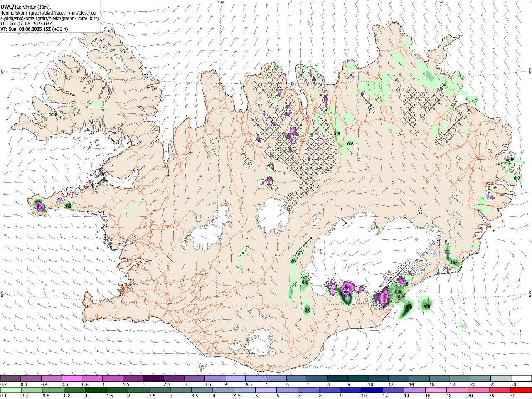The width and height of the screenshot is (532, 399).
Task: Click the 15W longitude label
Action: 440,2
